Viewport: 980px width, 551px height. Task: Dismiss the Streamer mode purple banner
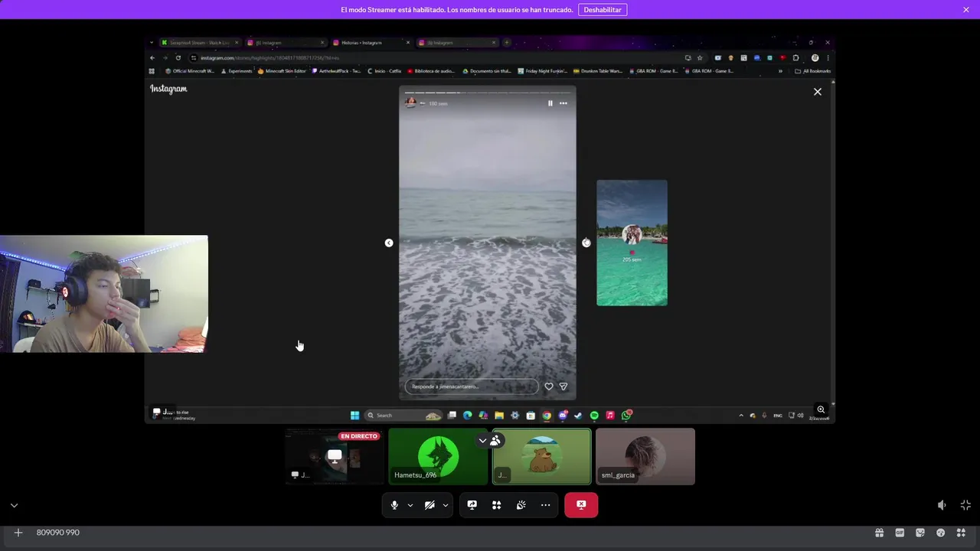tap(966, 10)
